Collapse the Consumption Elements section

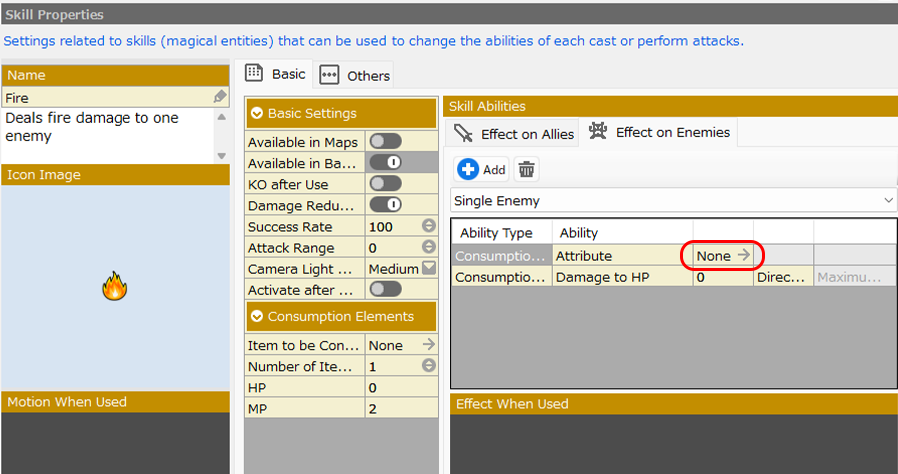(258, 317)
